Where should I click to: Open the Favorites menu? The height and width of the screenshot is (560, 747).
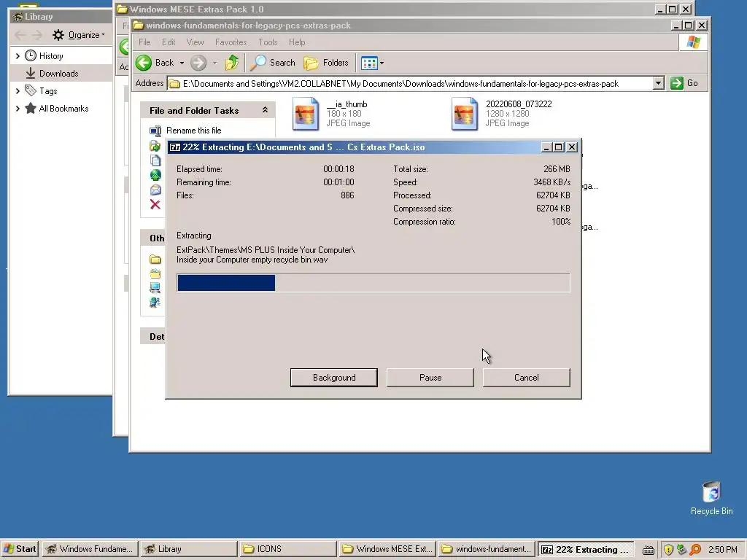tap(231, 42)
